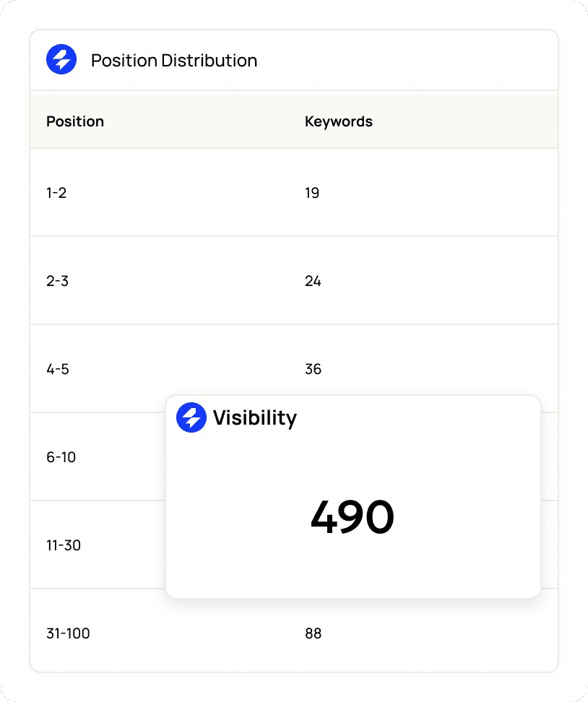The width and height of the screenshot is (588, 702).
Task: Click the 490 visibility score value
Action: [x=353, y=516]
